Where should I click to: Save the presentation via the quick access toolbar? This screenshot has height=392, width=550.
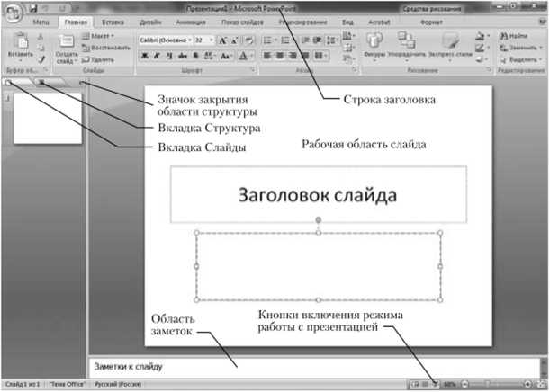33,8
